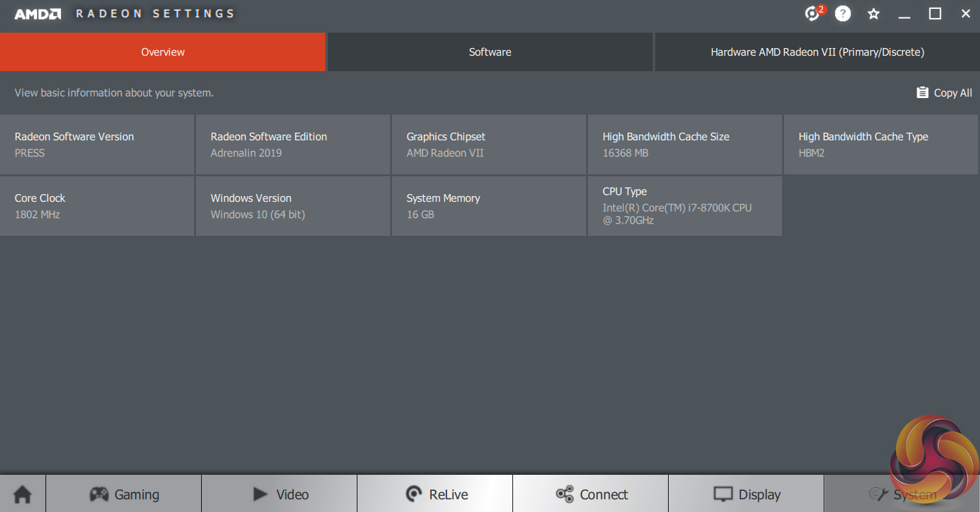This screenshot has height=512, width=980.
Task: Click the star favorites icon in title bar
Action: pyautogui.click(x=874, y=13)
